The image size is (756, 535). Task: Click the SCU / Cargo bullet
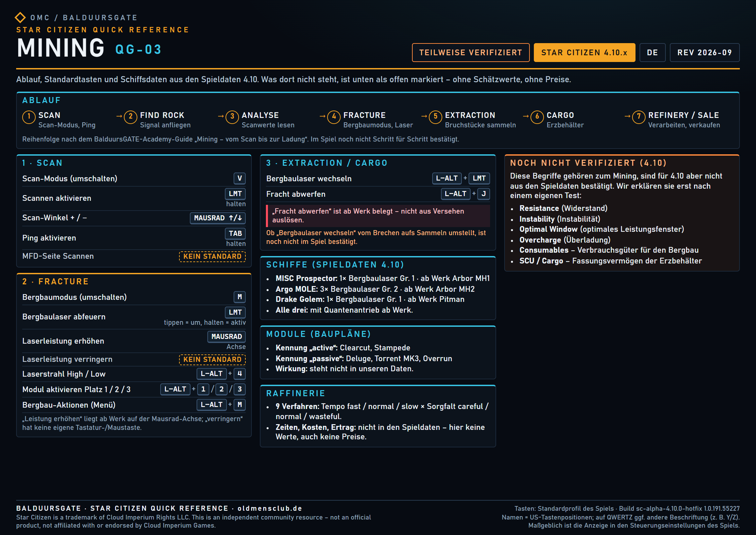tap(611, 261)
